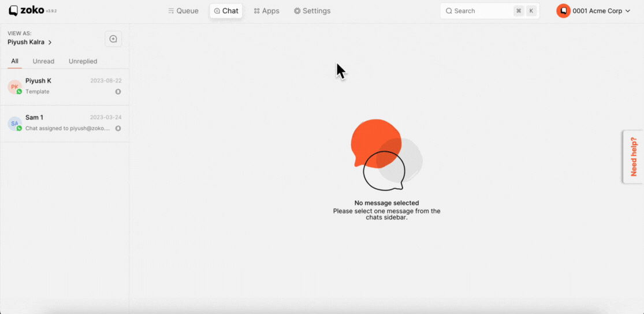The height and width of the screenshot is (314, 644).
Task: Select the Unreplied filter tab
Action: (x=83, y=61)
